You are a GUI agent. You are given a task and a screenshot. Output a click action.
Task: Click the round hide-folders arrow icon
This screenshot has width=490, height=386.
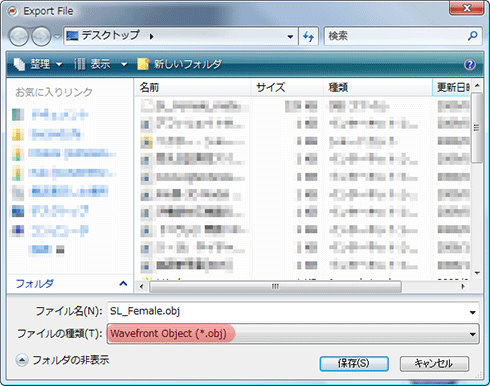point(22,360)
